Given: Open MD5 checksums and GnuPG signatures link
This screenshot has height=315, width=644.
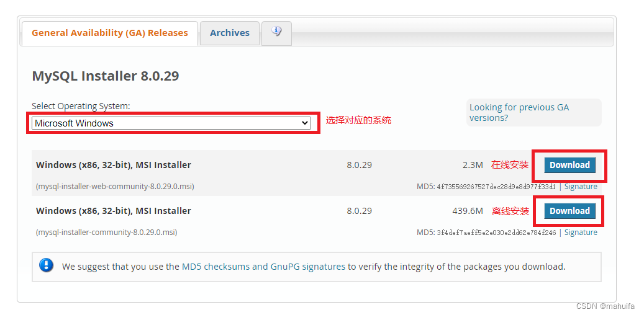Looking at the screenshot, I should [264, 267].
